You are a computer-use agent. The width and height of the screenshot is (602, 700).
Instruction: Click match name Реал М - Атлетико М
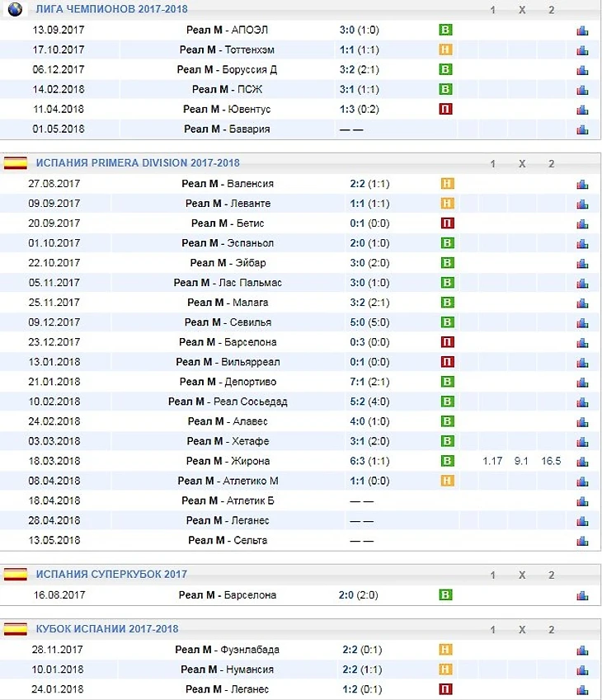[x=228, y=481]
